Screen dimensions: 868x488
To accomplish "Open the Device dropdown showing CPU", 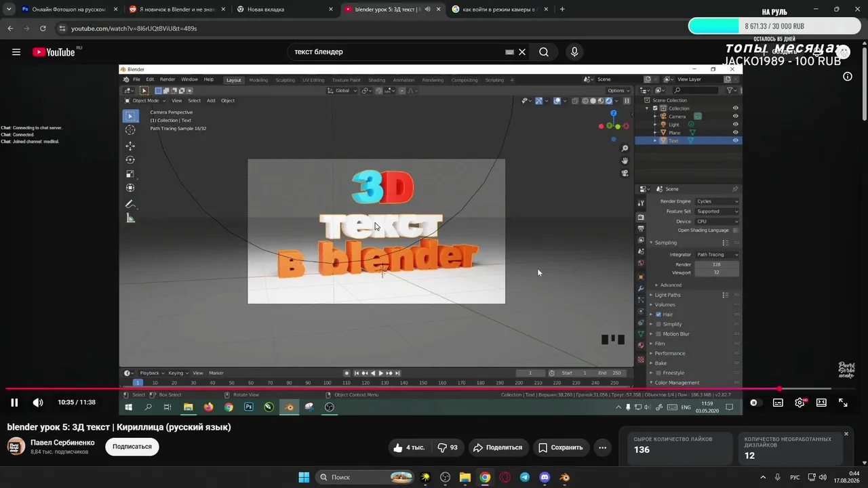I will (x=717, y=222).
